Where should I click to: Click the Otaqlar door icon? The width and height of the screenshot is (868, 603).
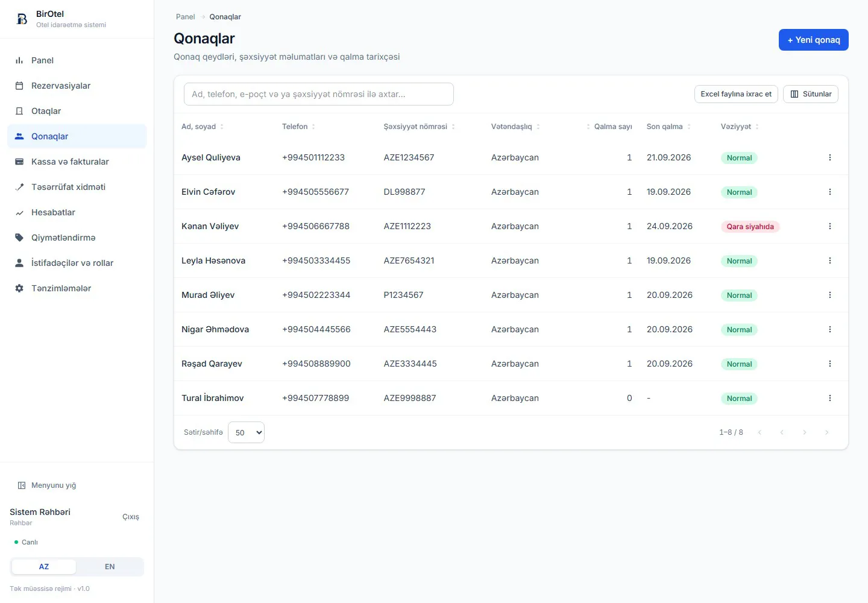tap(19, 111)
